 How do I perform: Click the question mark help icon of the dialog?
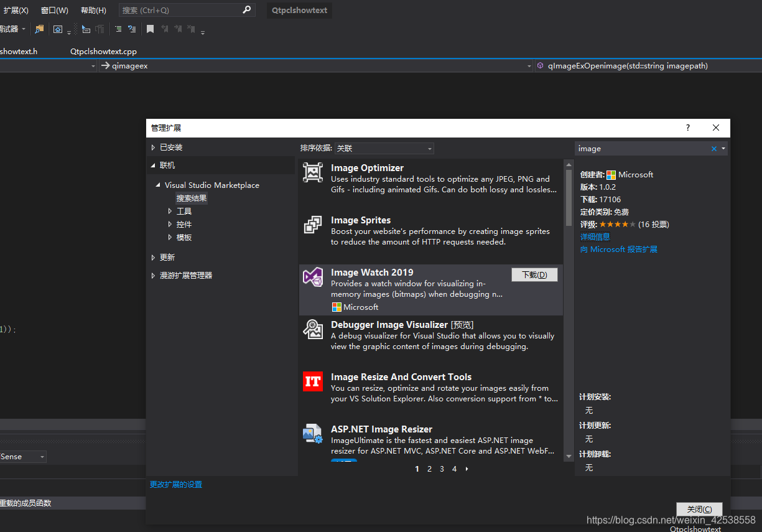pyautogui.click(x=688, y=128)
